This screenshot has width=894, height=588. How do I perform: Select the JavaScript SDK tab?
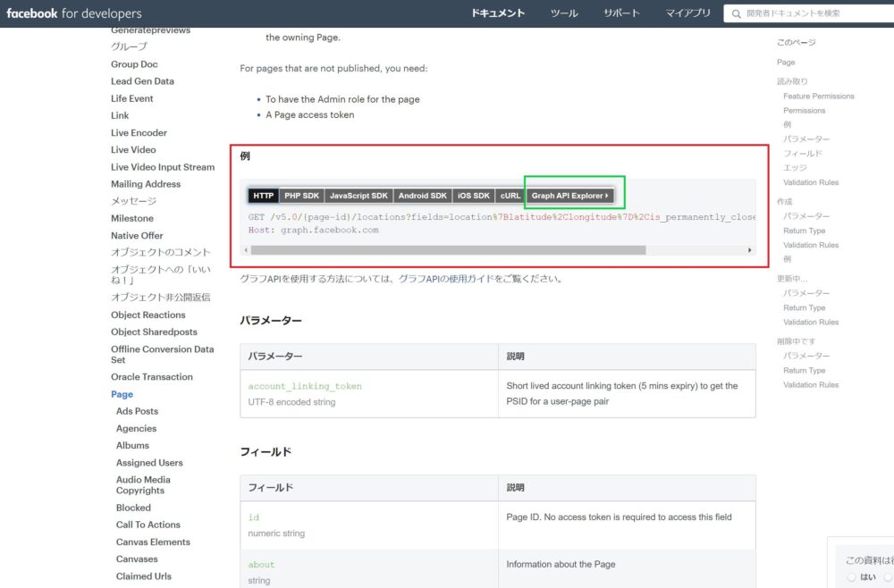[358, 195]
